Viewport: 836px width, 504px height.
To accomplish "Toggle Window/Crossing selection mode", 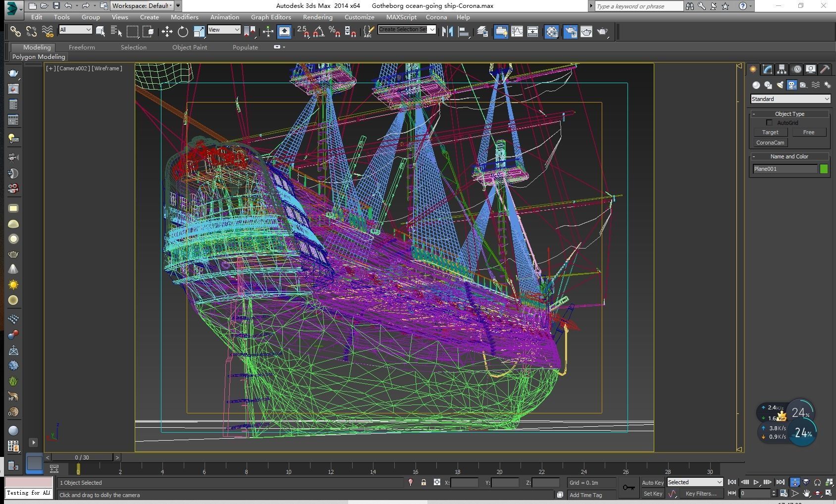I will pos(148,32).
